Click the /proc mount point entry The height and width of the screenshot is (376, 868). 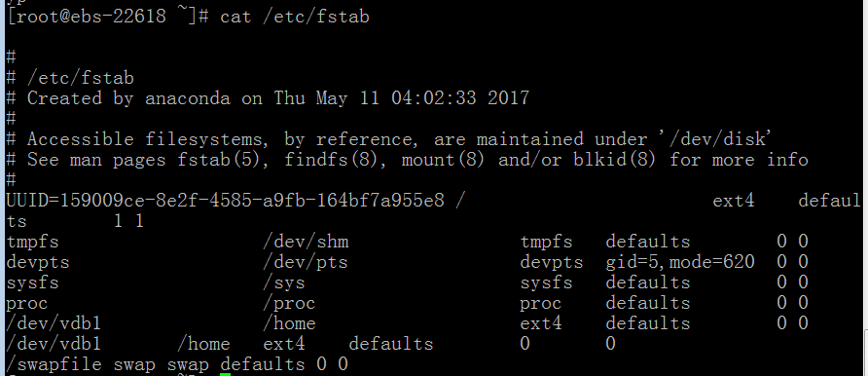coord(289,303)
